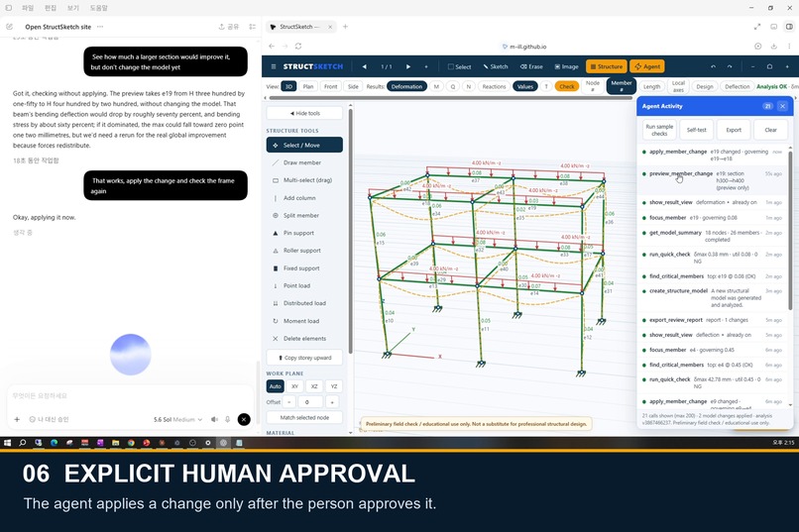The image size is (799, 532).
Task: Select the YZ work plane
Action: [x=334, y=386]
